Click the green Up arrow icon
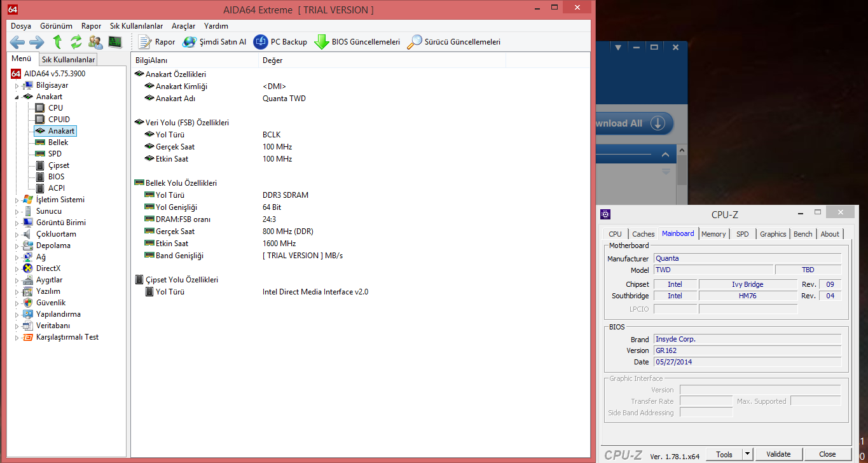 (x=57, y=43)
